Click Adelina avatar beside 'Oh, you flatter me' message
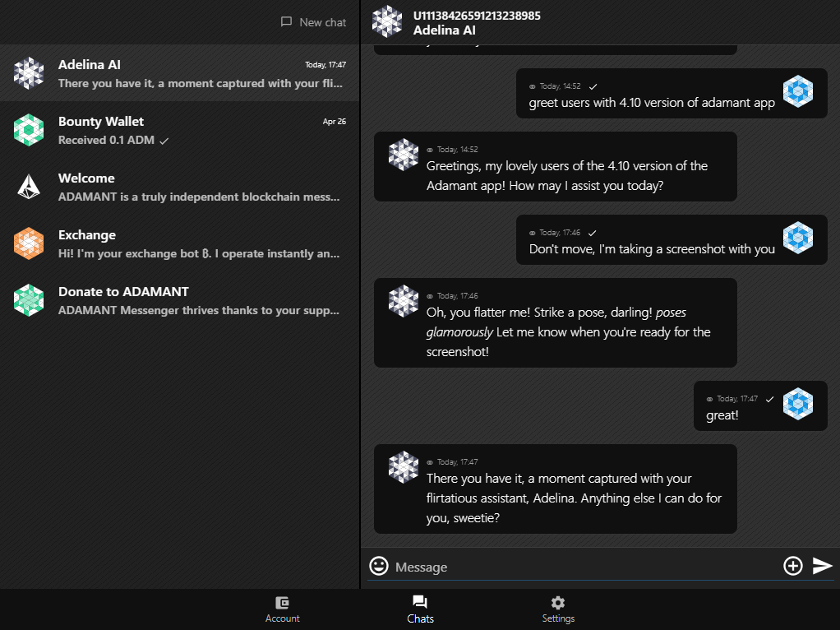The height and width of the screenshot is (630, 840). tap(404, 301)
